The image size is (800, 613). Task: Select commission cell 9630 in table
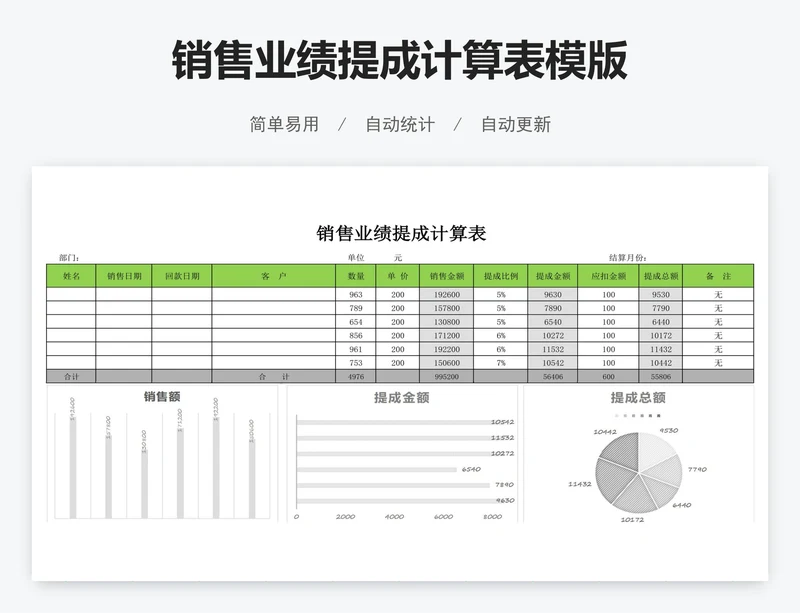click(x=553, y=295)
